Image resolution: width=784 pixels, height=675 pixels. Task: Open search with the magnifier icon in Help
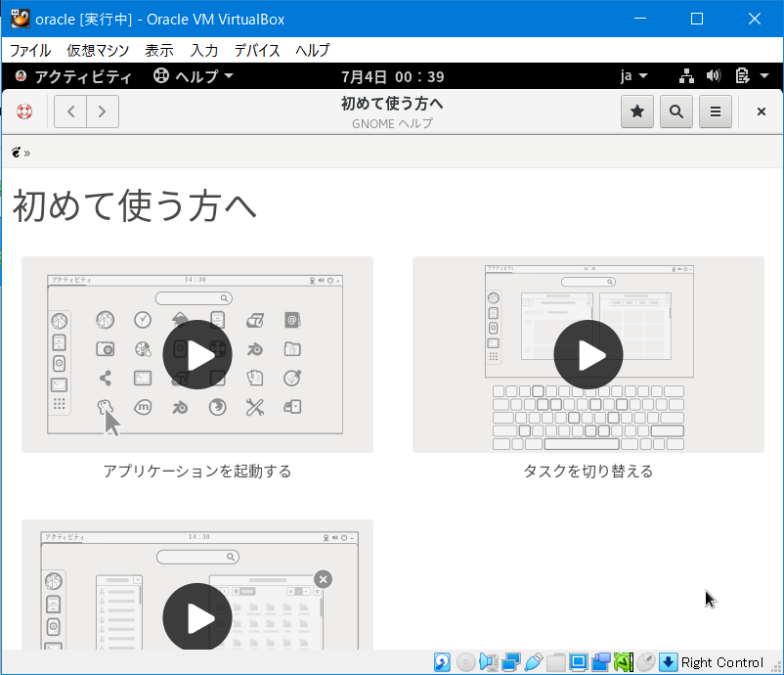[x=675, y=112]
